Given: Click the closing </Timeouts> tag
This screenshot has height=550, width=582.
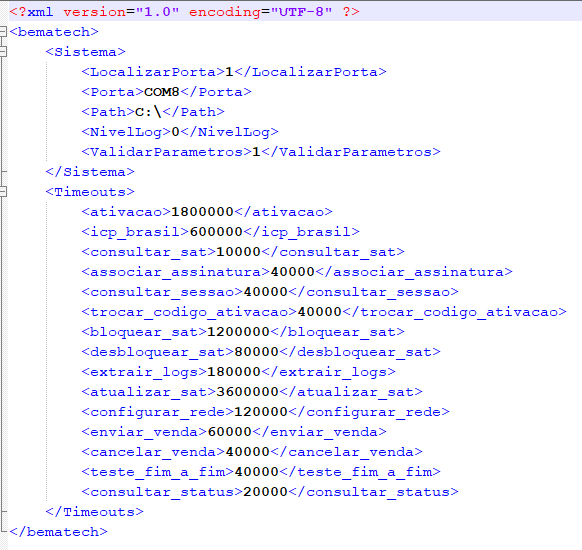Looking at the screenshot, I should click(x=95, y=513).
